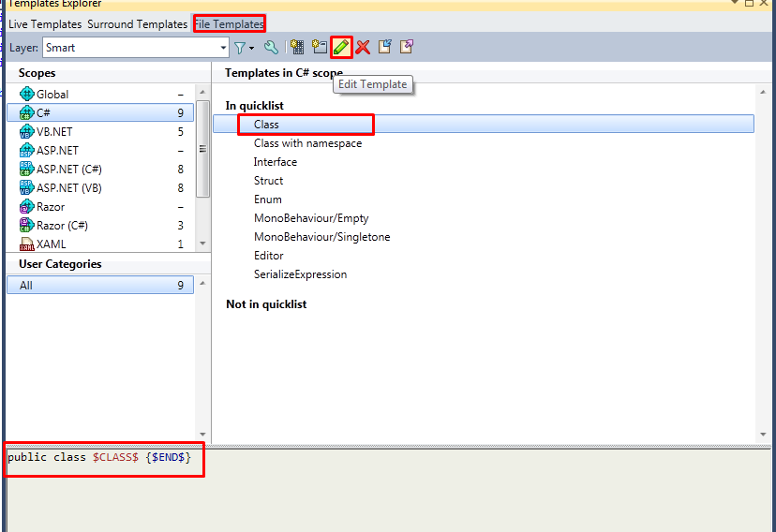The height and width of the screenshot is (532, 776).
Task: Click the Scopes list scroll down arrow
Action: coord(202,244)
